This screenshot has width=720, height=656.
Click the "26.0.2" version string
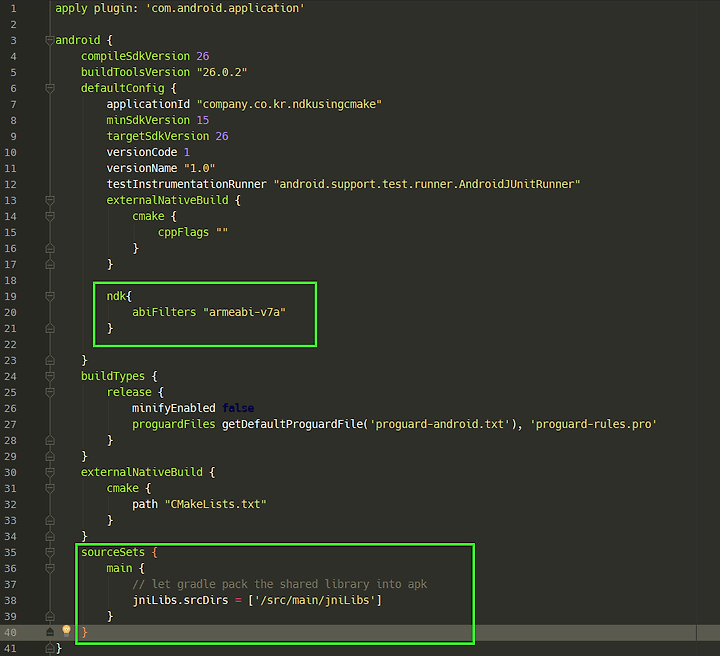pyautogui.click(x=222, y=72)
